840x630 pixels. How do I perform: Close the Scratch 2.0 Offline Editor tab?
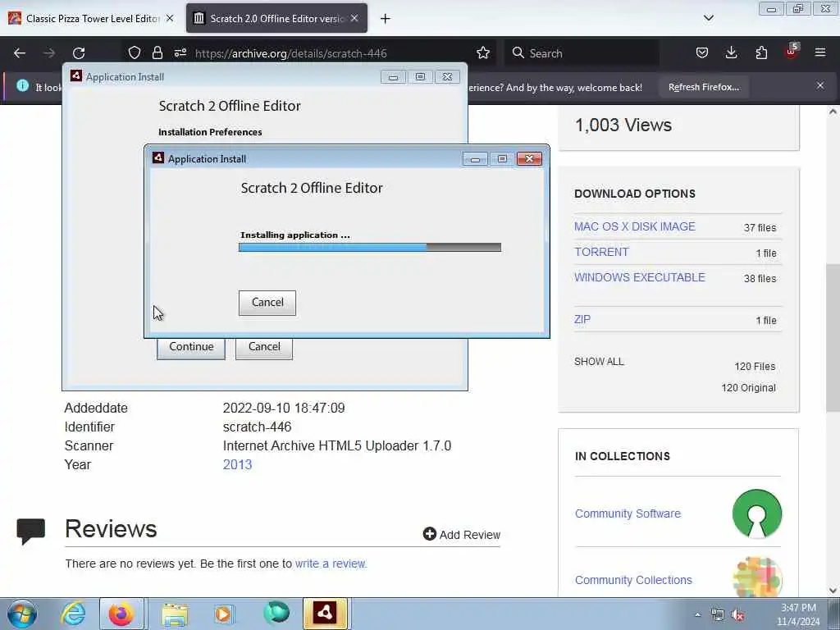[x=354, y=18]
